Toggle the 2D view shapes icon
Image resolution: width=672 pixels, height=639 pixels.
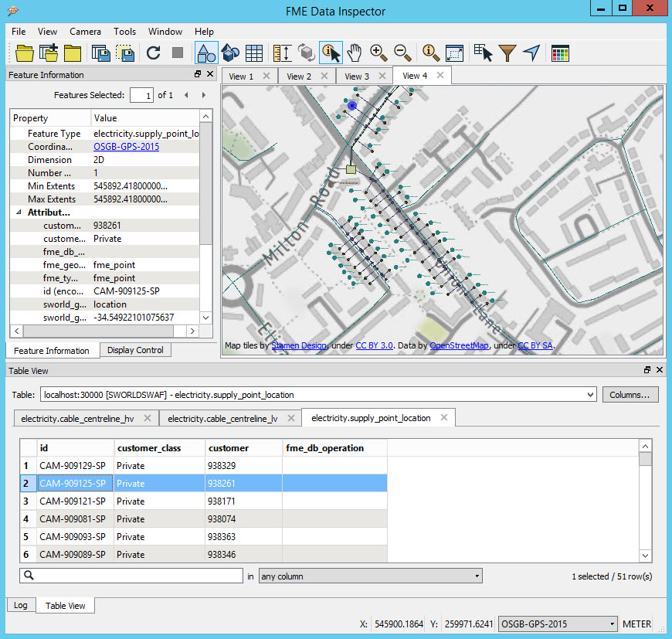(x=206, y=53)
